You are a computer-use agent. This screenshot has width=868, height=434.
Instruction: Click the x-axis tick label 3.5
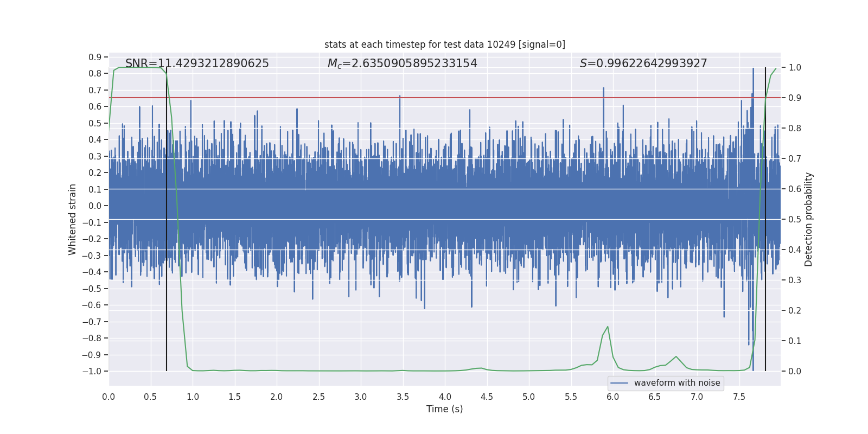403,397
